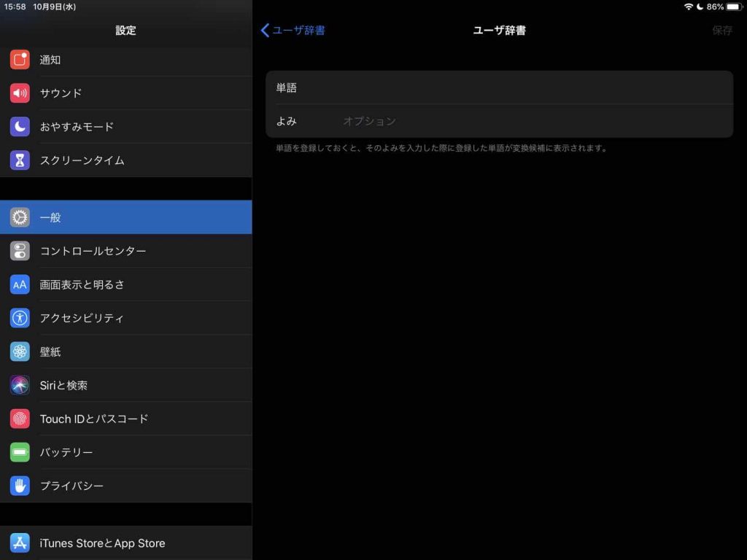Tap the 画面表示と明るさ AA icon
Screen dimensions: 747x560
(x=20, y=284)
